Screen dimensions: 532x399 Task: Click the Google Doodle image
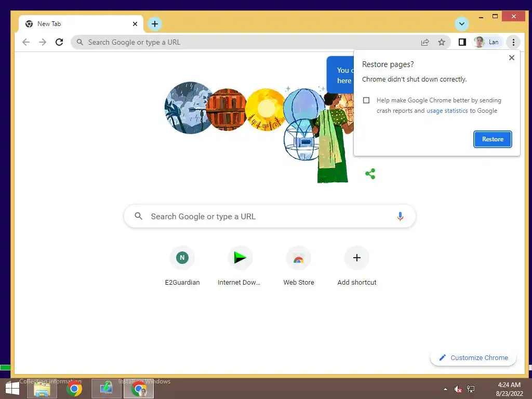pos(259,132)
